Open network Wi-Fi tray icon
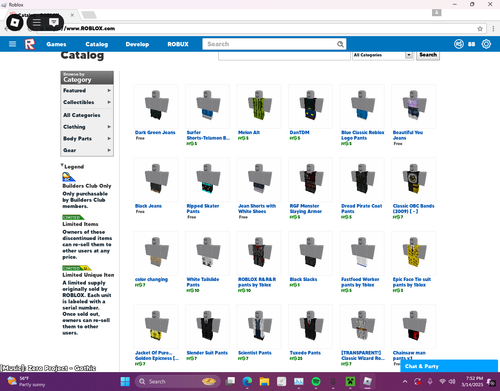The width and height of the screenshot is (500, 391). (x=442, y=381)
